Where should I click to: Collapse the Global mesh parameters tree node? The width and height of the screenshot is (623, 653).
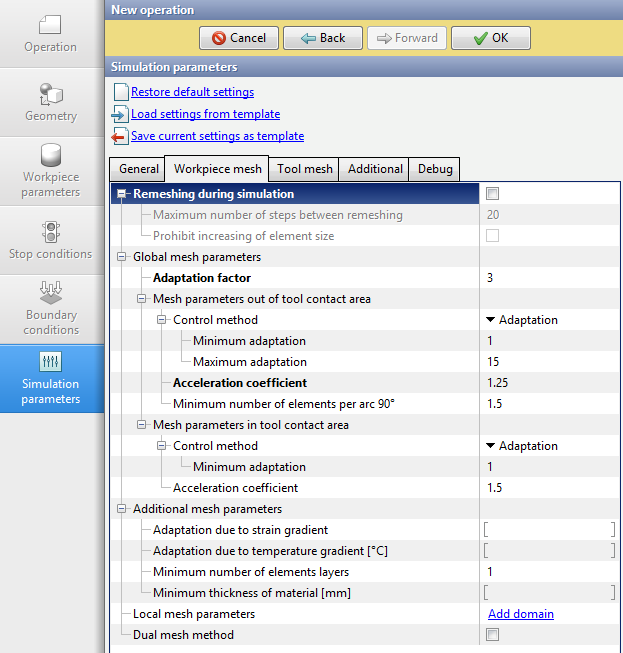click(x=123, y=257)
